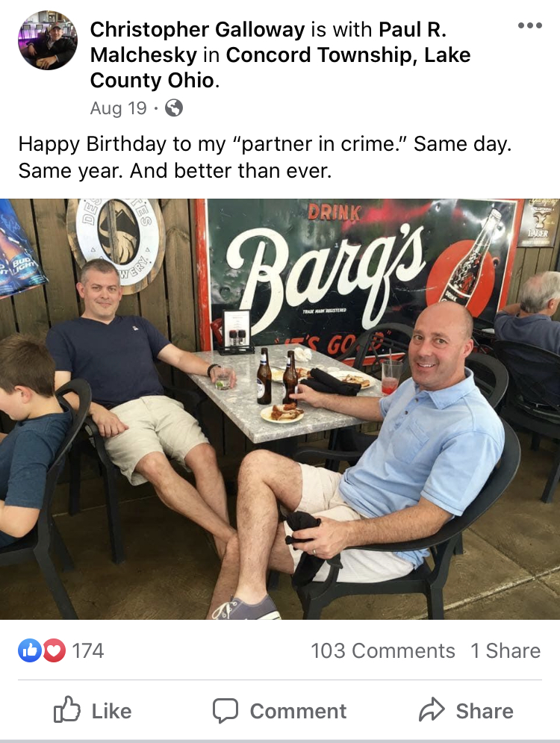The width and height of the screenshot is (560, 743).
Task: Click the Like button label
Action: point(111,711)
